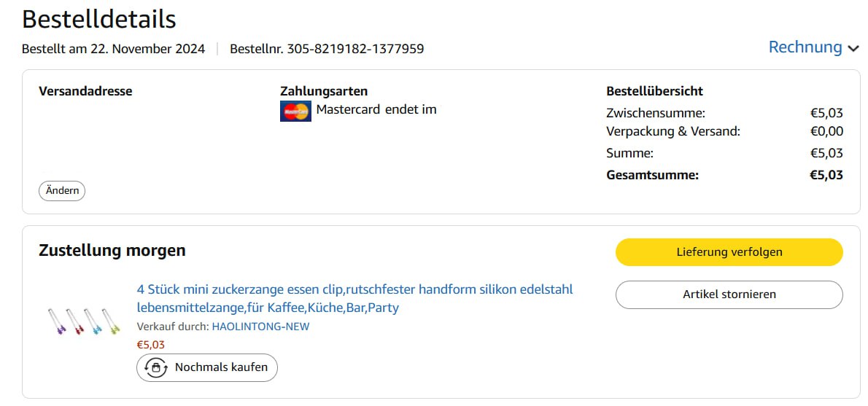Click the Zustellung morgen heading
The width and height of the screenshot is (868, 406).
112,251
